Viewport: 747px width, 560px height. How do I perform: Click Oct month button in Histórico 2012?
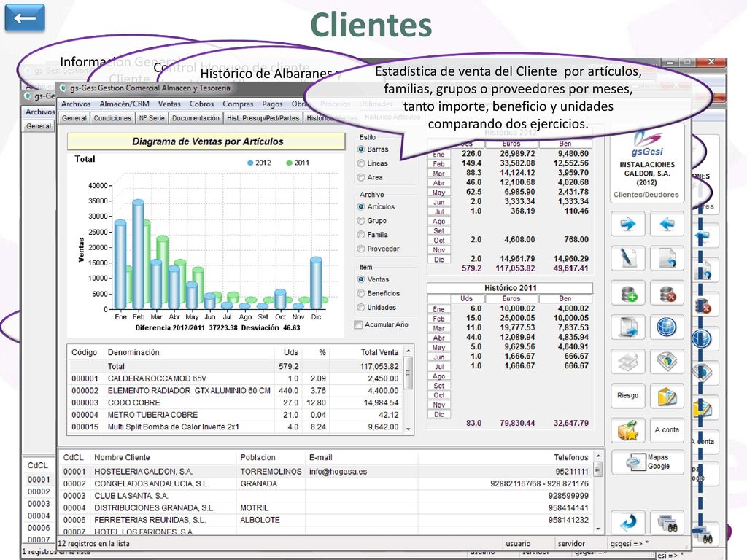tap(438, 241)
